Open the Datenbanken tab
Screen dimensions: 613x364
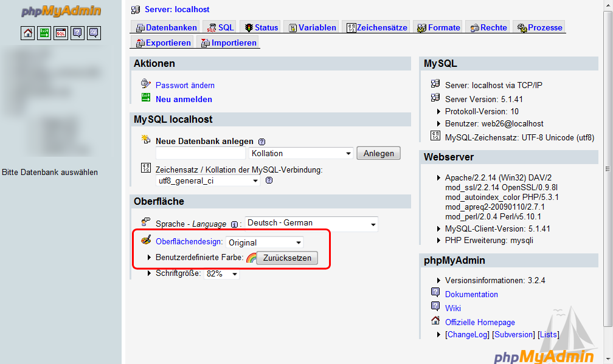click(166, 27)
